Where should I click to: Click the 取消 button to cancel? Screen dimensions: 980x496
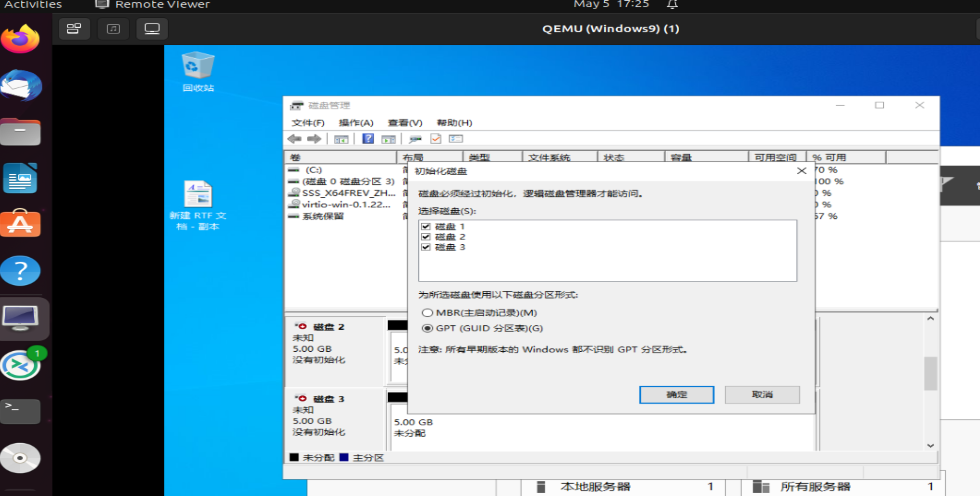(762, 395)
